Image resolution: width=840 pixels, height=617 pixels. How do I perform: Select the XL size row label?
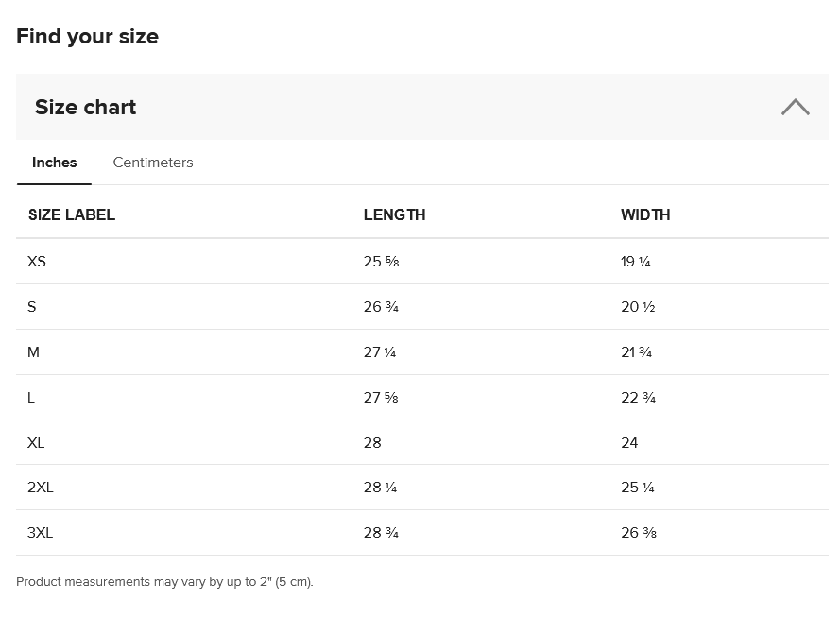[x=36, y=443]
